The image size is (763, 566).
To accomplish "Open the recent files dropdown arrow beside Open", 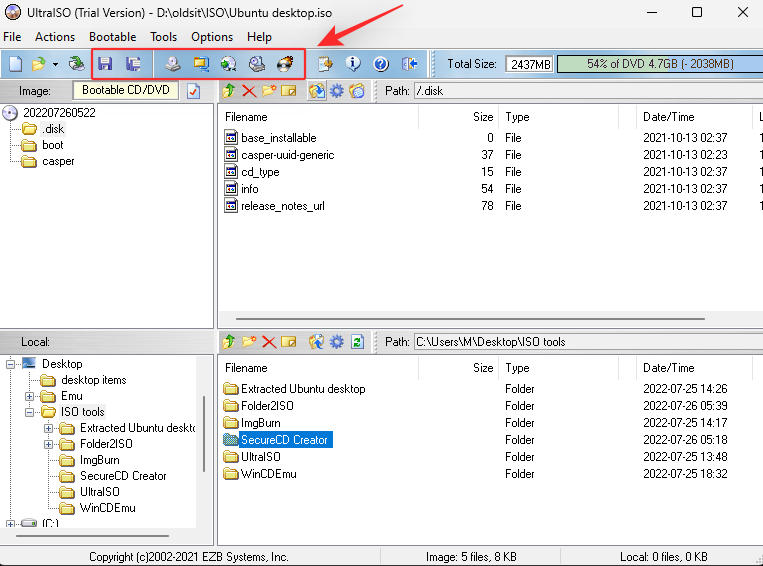I will 55,64.
